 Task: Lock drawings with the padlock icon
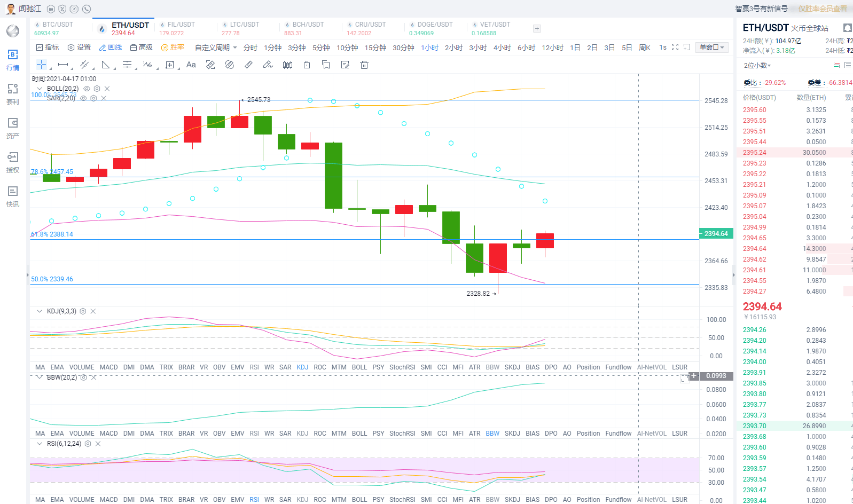pos(307,65)
